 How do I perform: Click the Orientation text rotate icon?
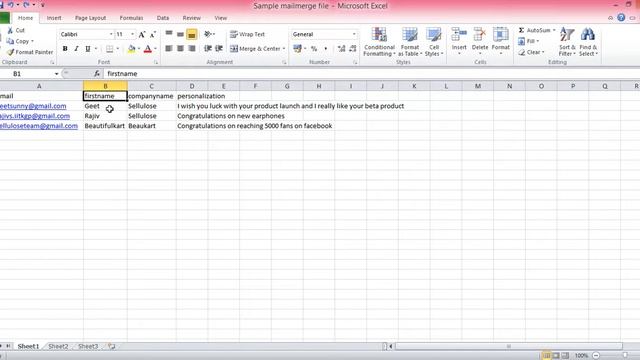(208, 34)
